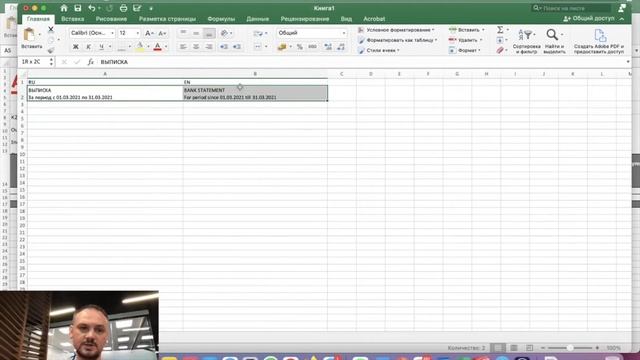Open the Формулы tab
This screenshot has width=640, height=360.
click(x=221, y=19)
